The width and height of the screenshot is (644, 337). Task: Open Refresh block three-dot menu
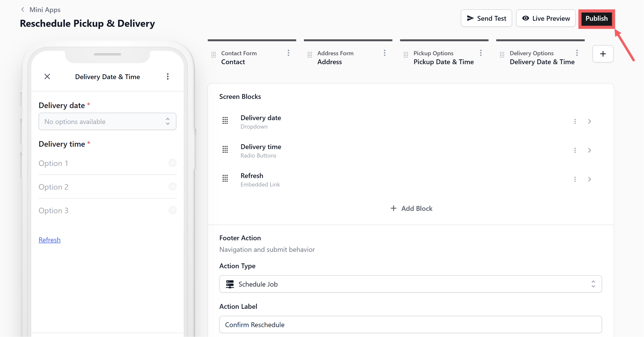(x=575, y=179)
